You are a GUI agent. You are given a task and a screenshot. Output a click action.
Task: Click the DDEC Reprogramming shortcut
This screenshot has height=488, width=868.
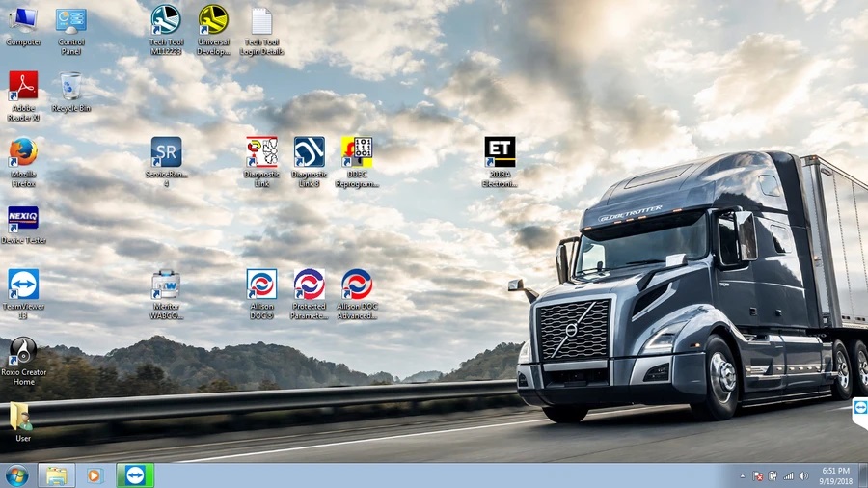pos(357,152)
